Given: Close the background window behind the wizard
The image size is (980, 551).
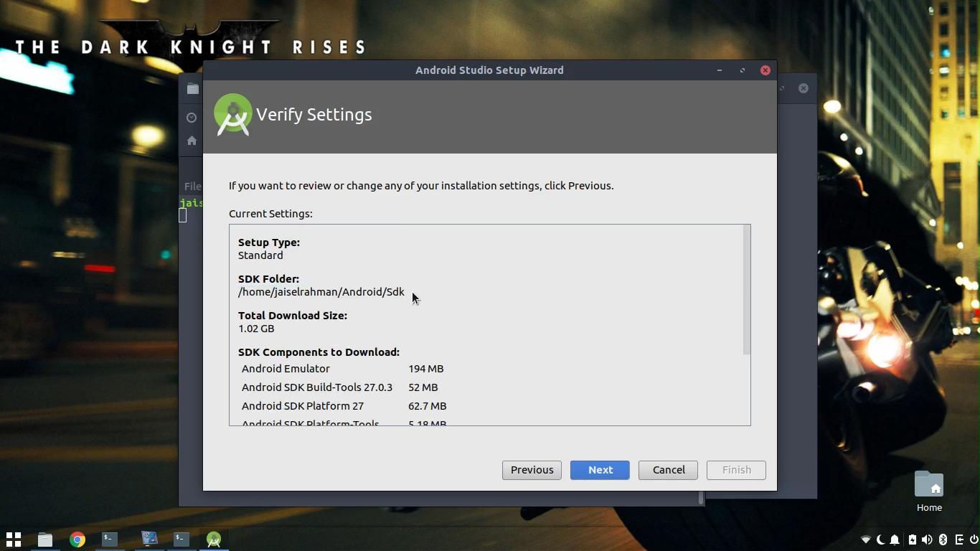Looking at the screenshot, I should point(804,88).
